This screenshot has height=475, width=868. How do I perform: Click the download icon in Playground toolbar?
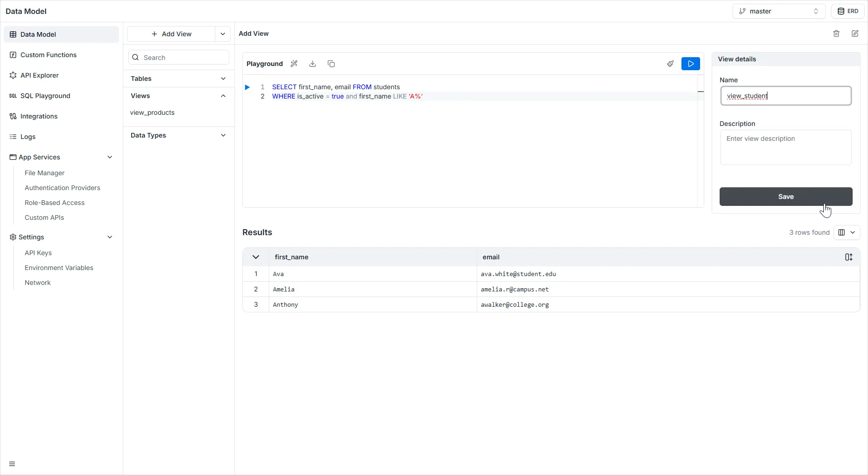313,64
